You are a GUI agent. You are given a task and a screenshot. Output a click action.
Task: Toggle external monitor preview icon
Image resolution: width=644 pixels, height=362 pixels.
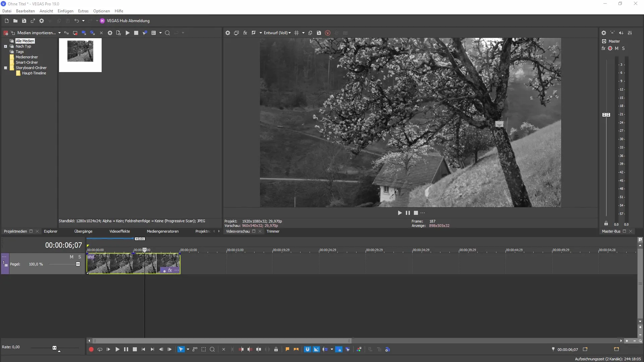click(x=236, y=33)
